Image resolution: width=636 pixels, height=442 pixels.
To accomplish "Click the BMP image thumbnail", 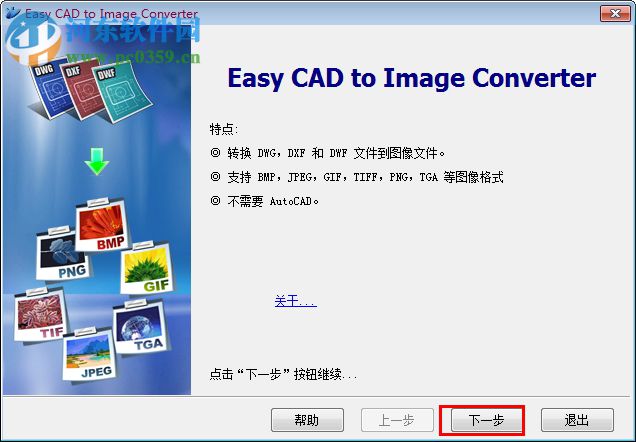I will point(102,225).
